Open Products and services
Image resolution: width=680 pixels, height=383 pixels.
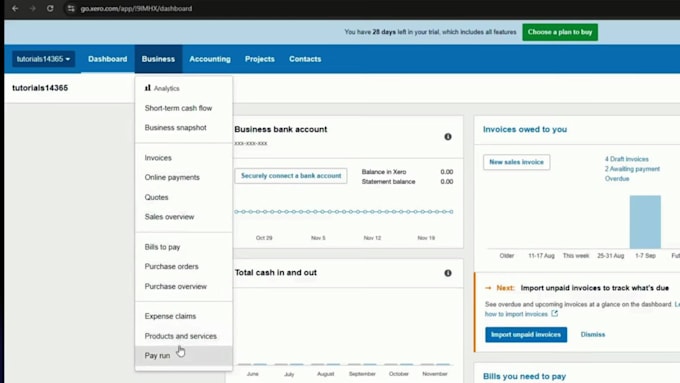pos(183,336)
